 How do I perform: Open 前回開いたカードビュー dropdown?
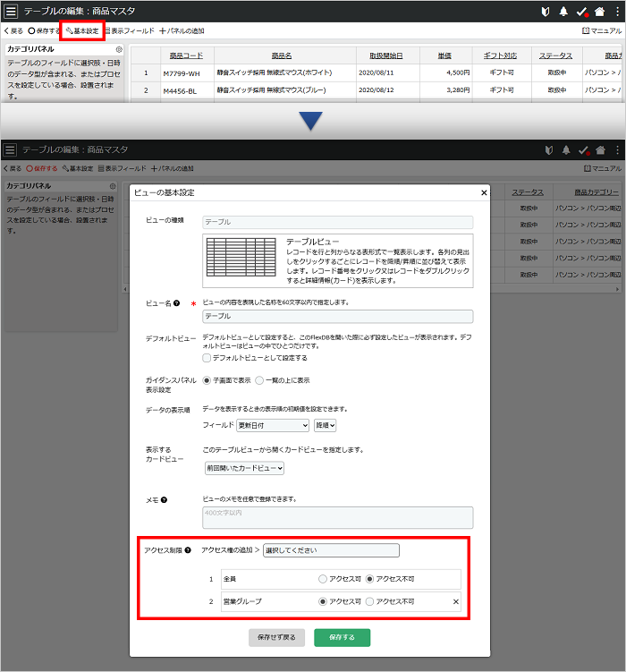click(x=244, y=468)
